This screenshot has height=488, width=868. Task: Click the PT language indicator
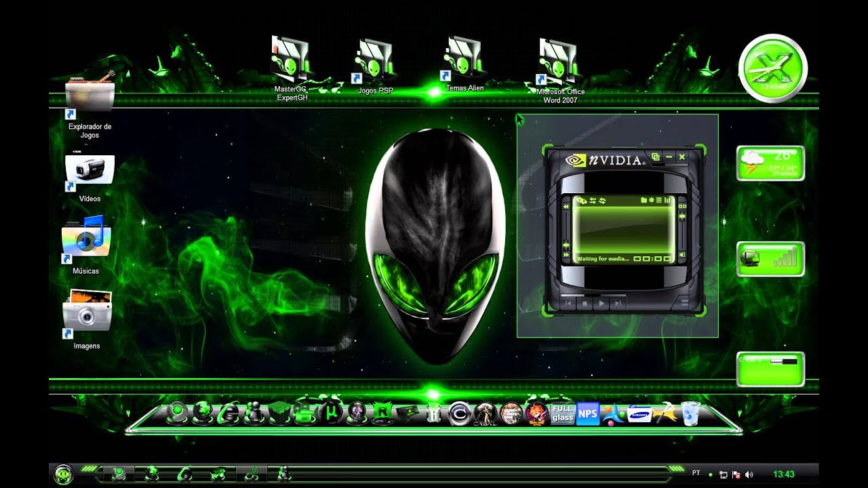(696, 472)
